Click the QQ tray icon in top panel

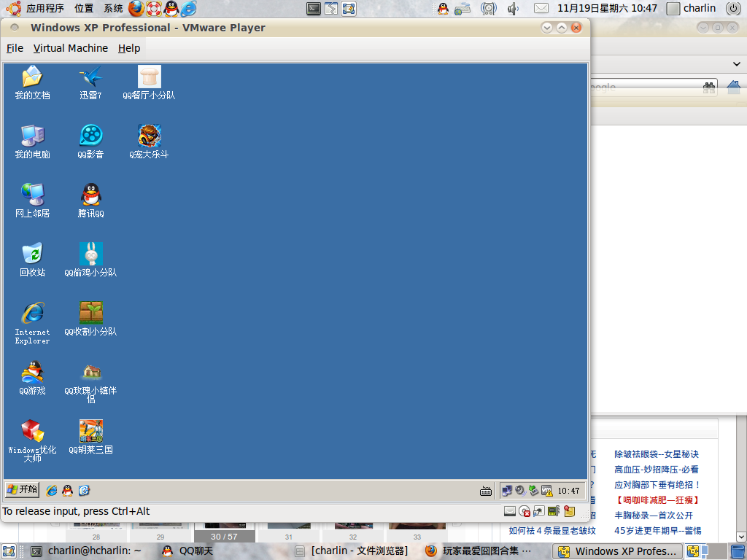(443, 8)
